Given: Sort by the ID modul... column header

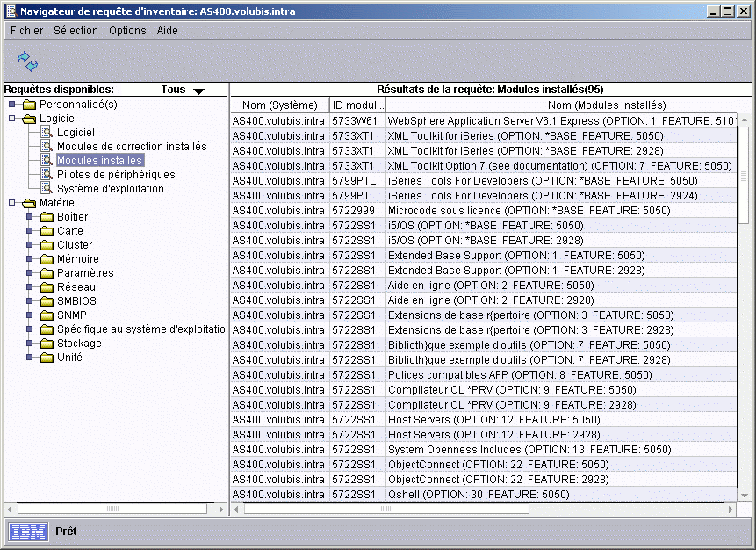Looking at the screenshot, I should click(x=357, y=105).
